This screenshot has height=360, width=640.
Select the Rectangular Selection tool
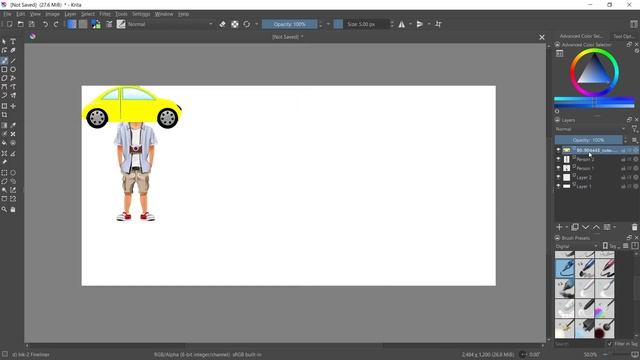tap(4, 173)
